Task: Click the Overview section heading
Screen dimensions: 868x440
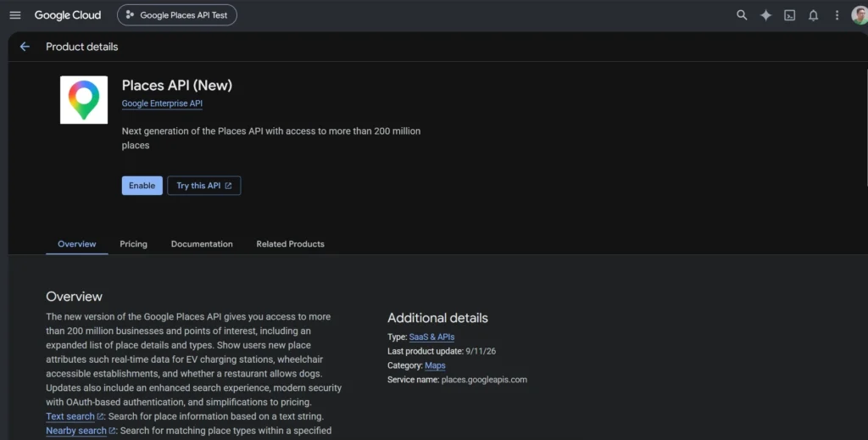Action: tap(75, 297)
